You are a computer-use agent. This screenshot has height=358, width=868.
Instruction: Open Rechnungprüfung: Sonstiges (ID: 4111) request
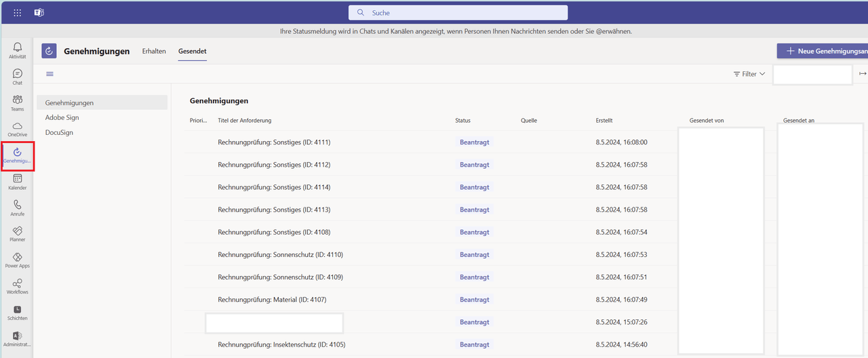click(x=274, y=142)
